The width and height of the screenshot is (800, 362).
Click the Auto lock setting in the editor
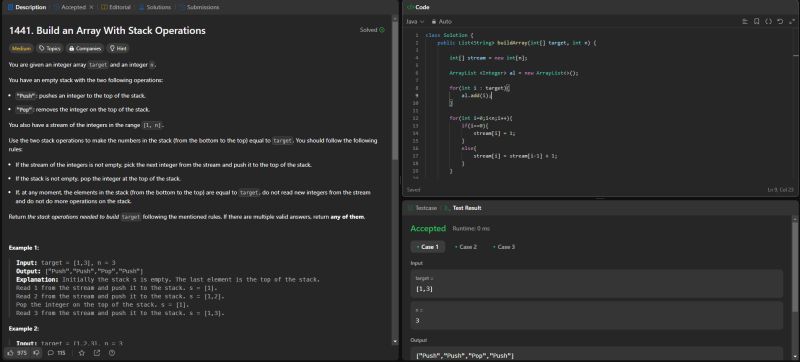[x=442, y=22]
